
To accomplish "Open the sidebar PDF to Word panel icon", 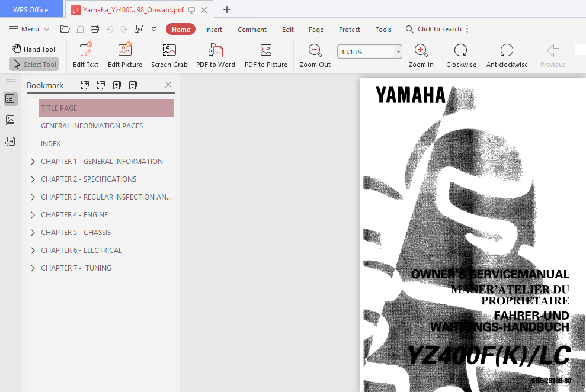I will [x=10, y=141].
